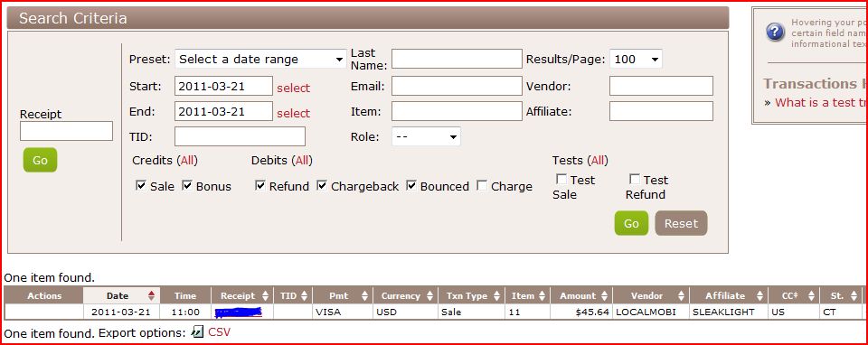Click All link beside Credits
868x345 pixels.
coord(188,161)
